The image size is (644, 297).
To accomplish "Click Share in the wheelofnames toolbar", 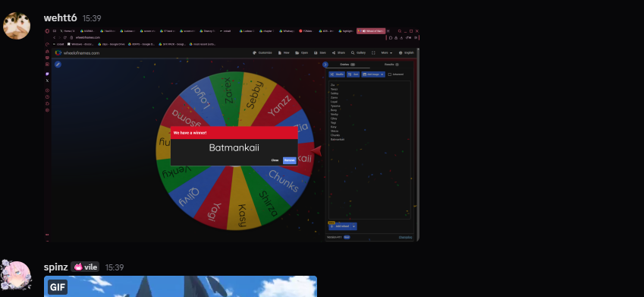I will (338, 52).
